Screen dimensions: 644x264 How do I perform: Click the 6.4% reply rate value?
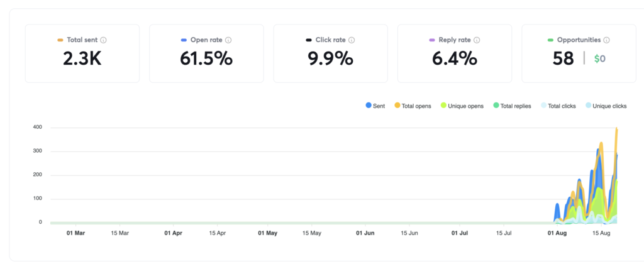[455, 59]
